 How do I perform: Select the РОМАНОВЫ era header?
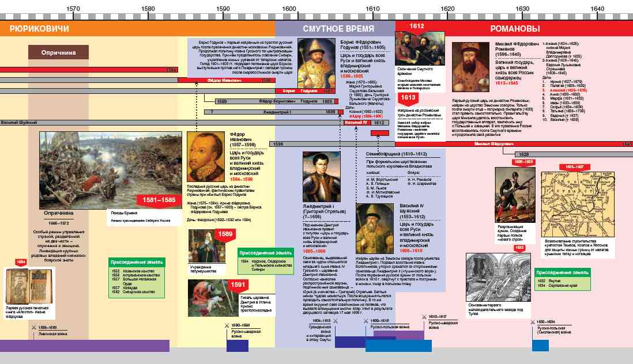tap(515, 29)
